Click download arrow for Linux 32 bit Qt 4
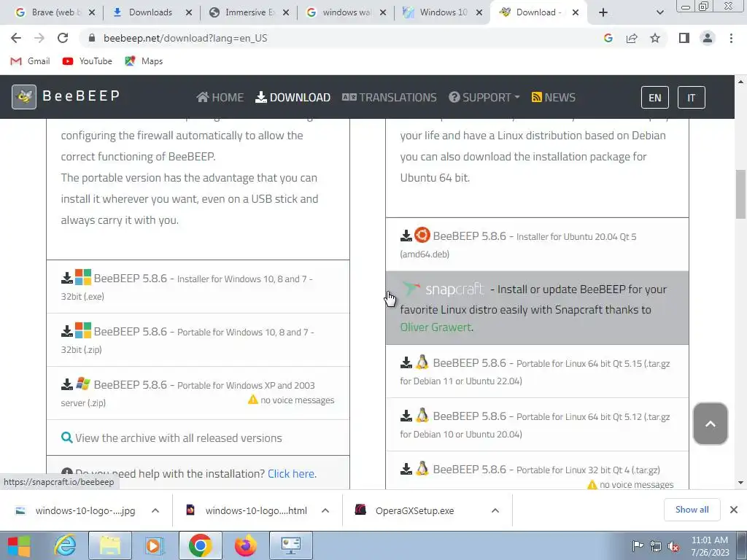747x560 pixels. coord(406,470)
